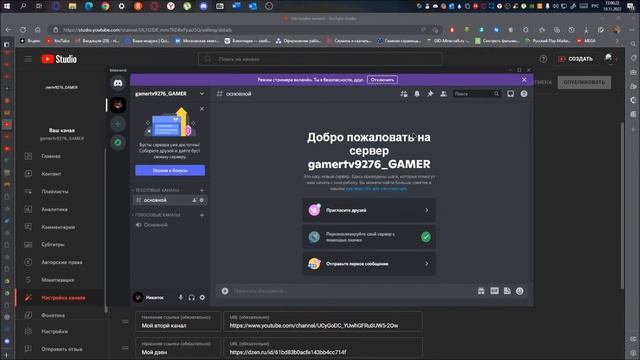640x360 pixels.
Task: Click the dzen.ru URL field
Action: tap(323, 348)
